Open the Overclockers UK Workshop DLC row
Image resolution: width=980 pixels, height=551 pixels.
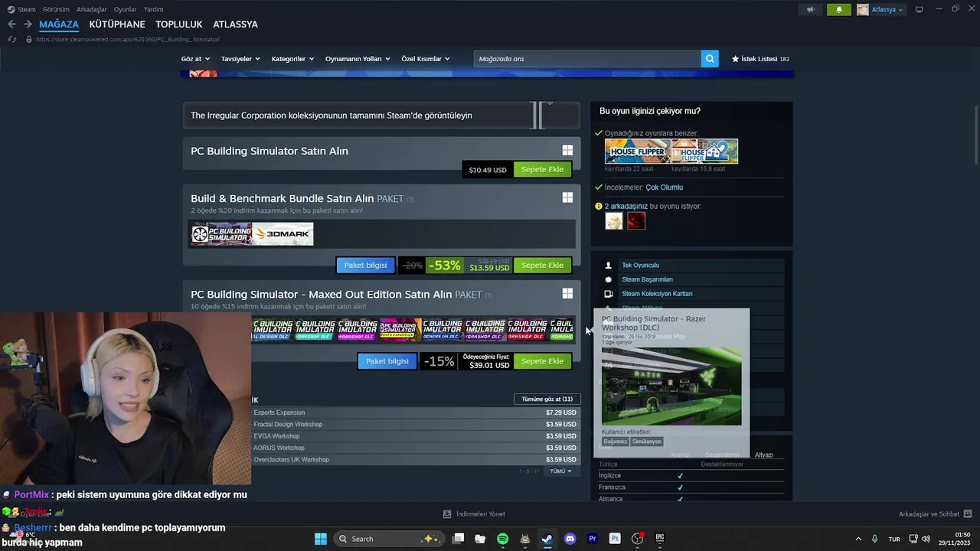(x=416, y=460)
